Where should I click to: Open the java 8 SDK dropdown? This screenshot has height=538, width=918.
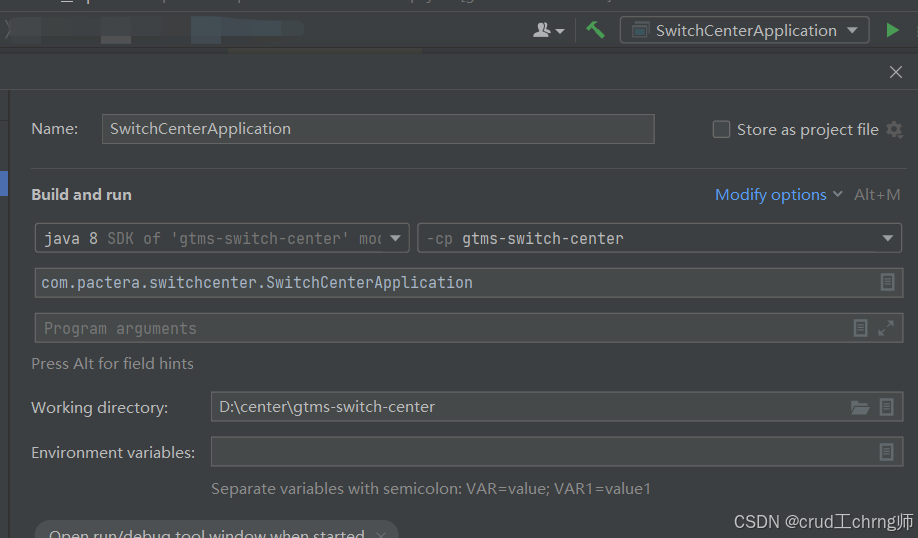(222, 238)
